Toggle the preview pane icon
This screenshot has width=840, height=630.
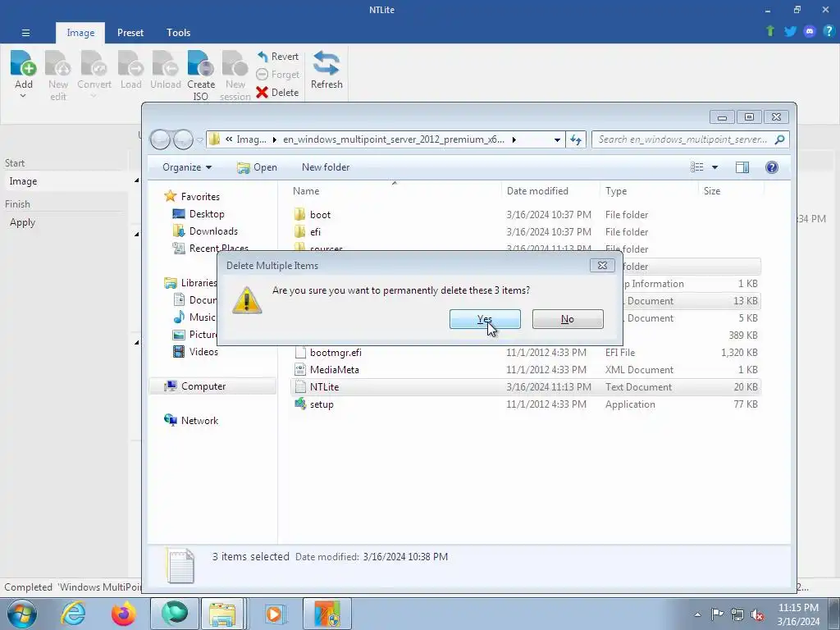click(x=742, y=167)
